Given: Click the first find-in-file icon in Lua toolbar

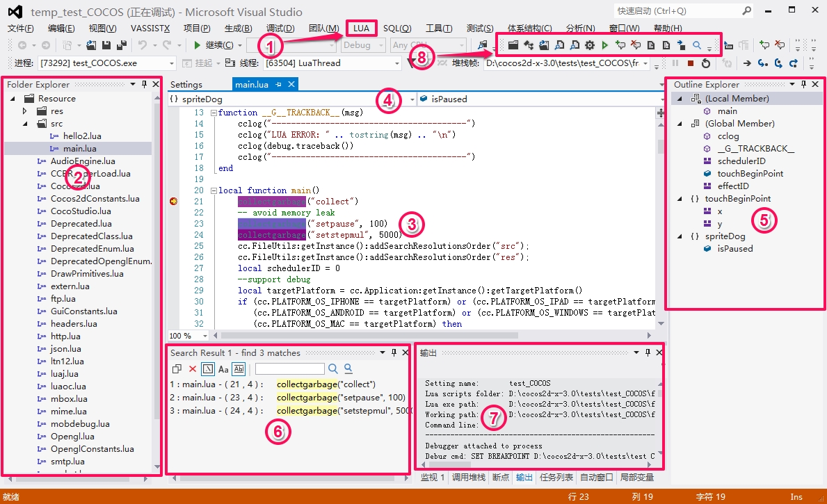Looking at the screenshot, I should tap(559, 45).
